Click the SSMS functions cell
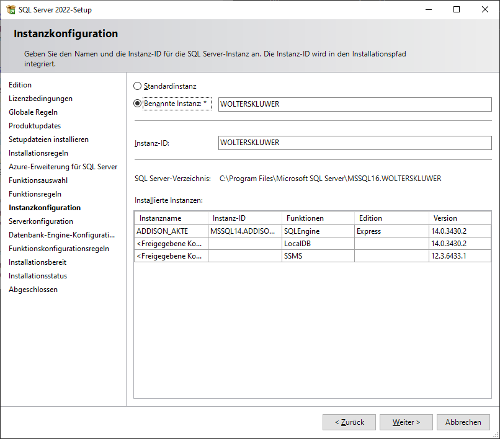500x439 pixels. 318,256
